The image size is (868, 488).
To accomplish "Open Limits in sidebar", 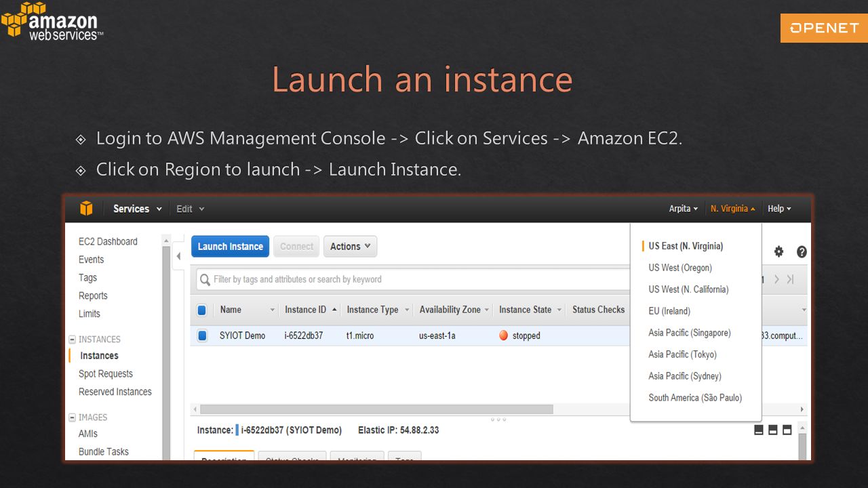I will click(x=89, y=314).
